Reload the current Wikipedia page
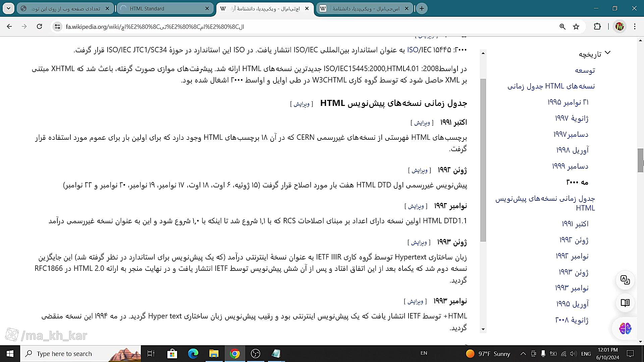The image size is (644, 362). pyautogui.click(x=39, y=26)
